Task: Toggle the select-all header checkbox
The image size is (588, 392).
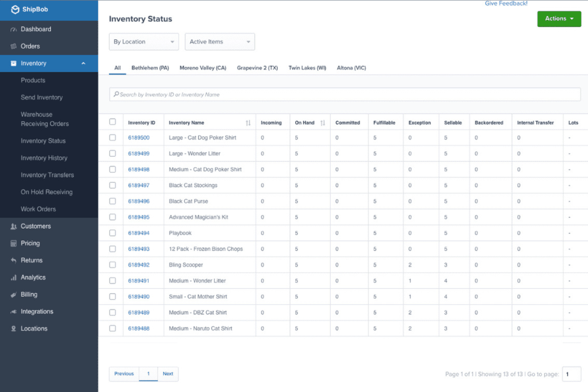Action: pos(112,122)
